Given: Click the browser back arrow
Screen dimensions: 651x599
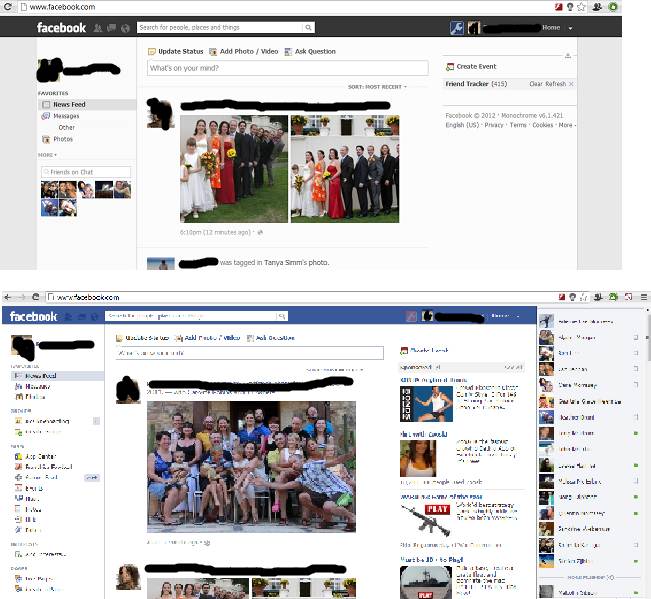Looking at the screenshot, I should click(x=8, y=297).
